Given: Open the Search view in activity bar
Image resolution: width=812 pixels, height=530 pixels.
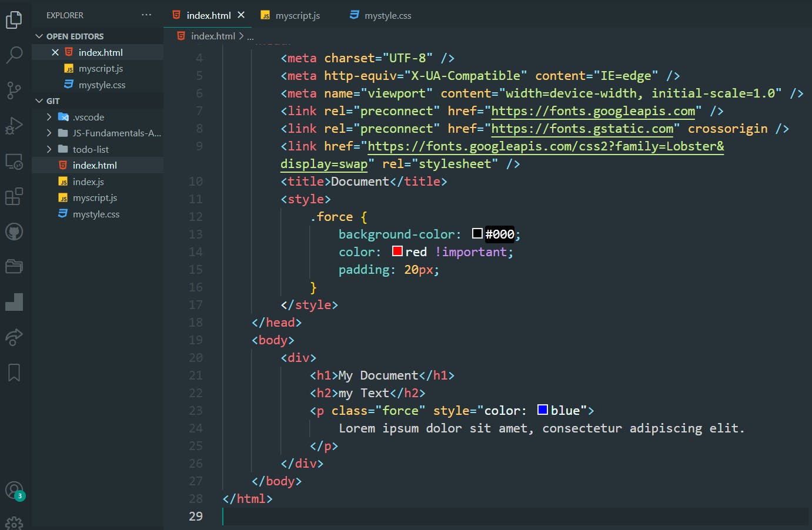Looking at the screenshot, I should [x=14, y=55].
